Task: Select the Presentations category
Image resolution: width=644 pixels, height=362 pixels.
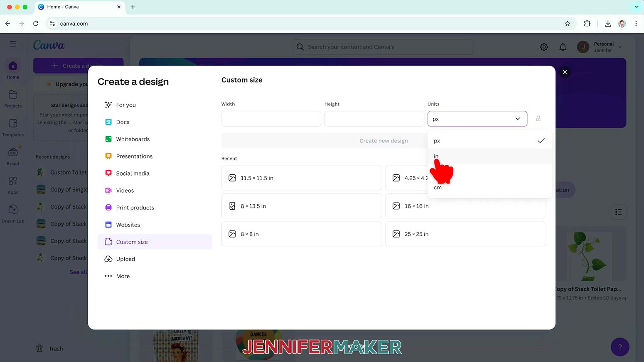Action: [x=155, y=156]
